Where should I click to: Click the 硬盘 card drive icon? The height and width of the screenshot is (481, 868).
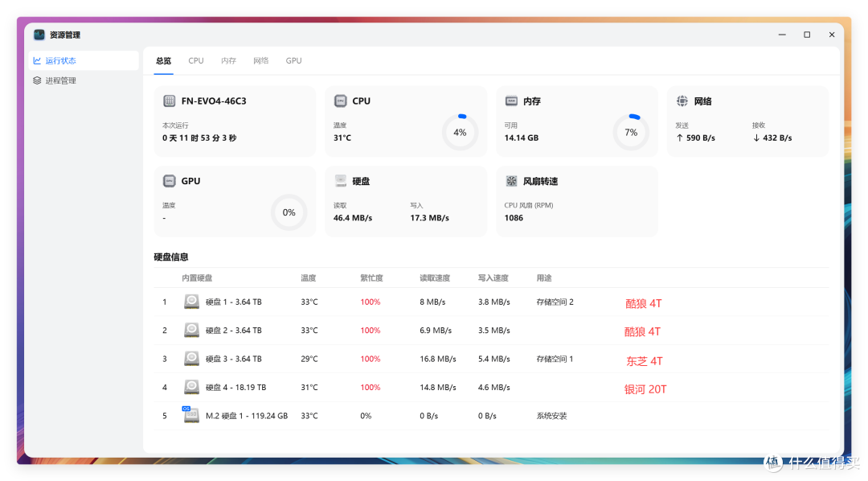click(341, 181)
